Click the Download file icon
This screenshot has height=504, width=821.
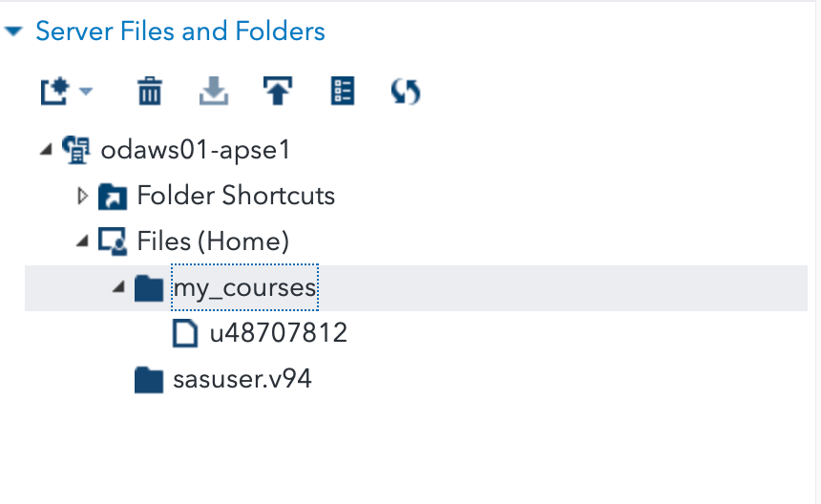click(x=214, y=92)
